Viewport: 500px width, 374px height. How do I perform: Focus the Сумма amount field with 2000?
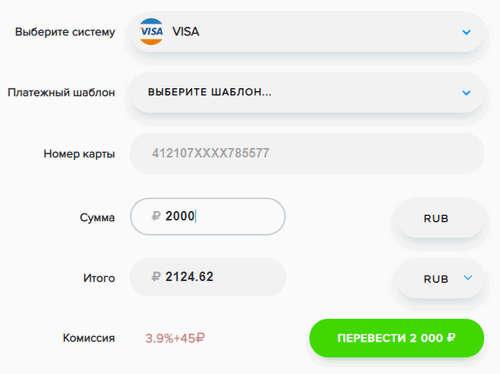pos(208,216)
